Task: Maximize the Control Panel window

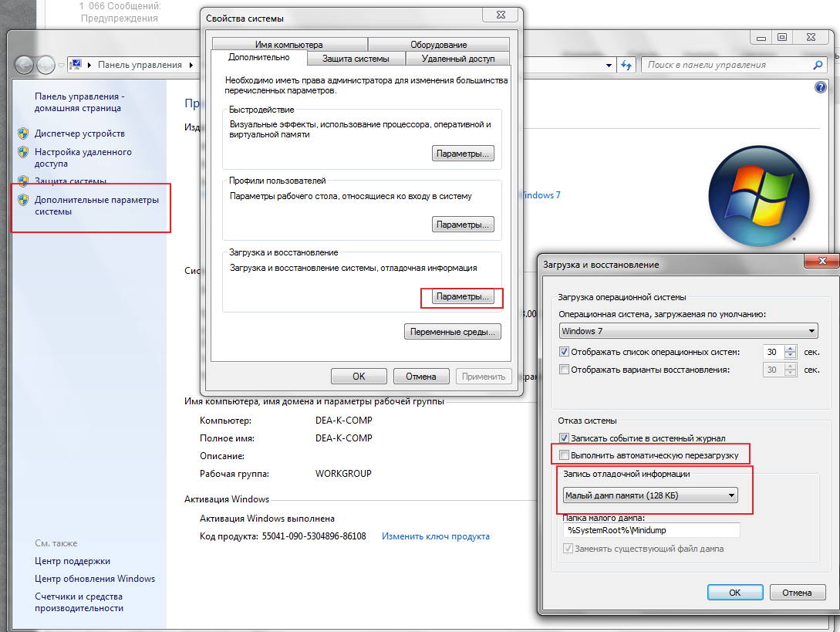Action: coord(782,37)
